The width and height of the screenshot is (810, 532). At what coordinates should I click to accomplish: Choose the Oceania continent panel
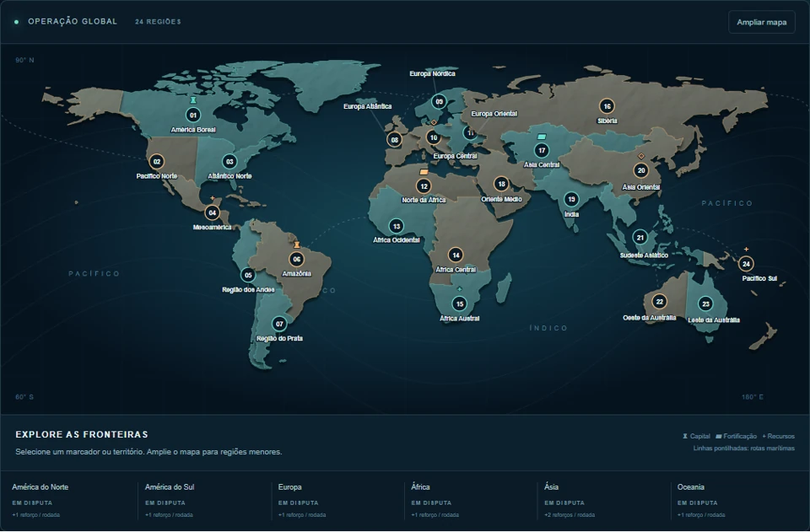click(x=735, y=500)
